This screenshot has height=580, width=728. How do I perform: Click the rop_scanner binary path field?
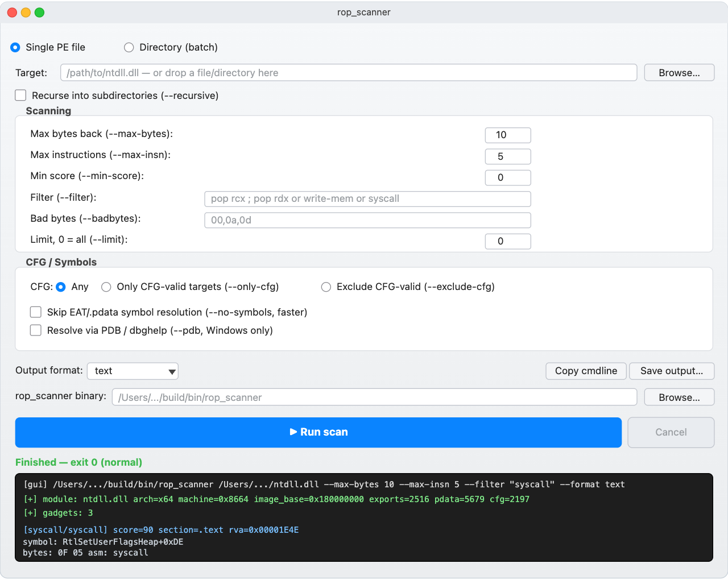[374, 397]
